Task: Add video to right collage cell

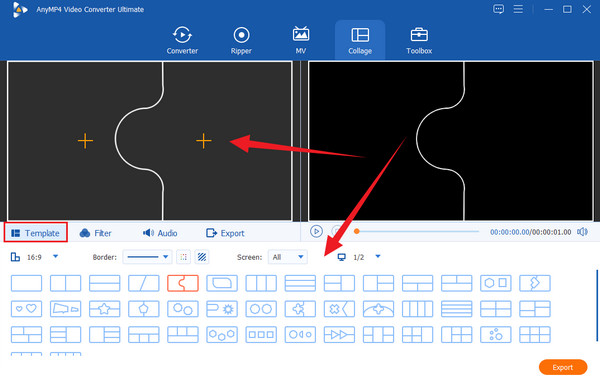Action: pyautogui.click(x=204, y=141)
